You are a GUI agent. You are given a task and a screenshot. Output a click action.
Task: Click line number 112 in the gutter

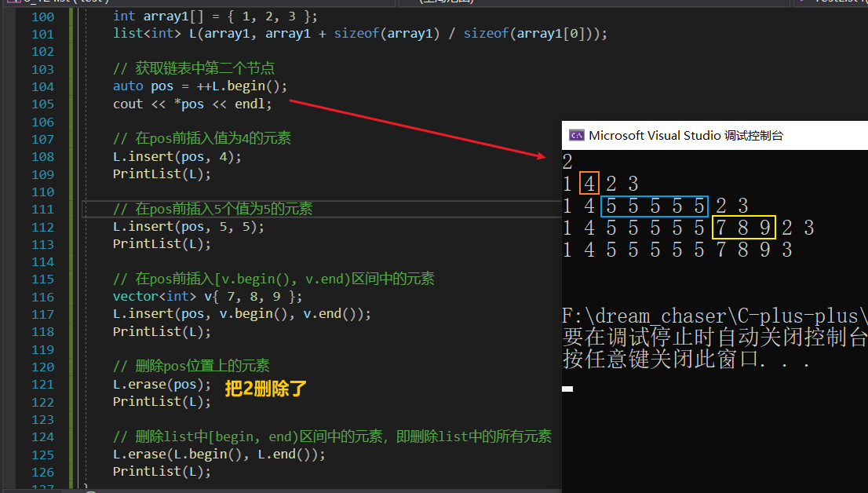click(x=42, y=227)
